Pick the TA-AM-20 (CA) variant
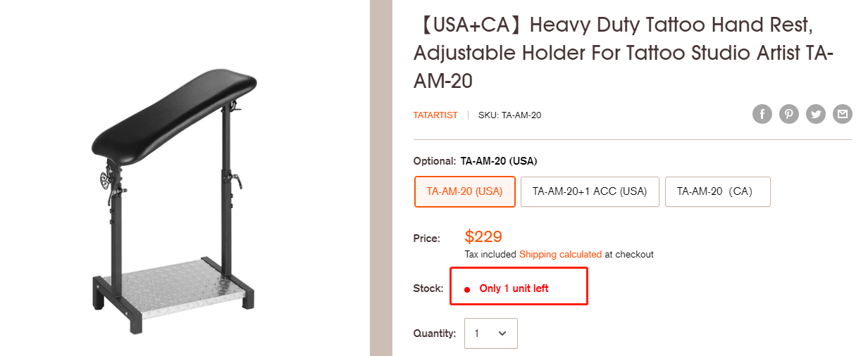868x356 pixels. click(x=717, y=191)
